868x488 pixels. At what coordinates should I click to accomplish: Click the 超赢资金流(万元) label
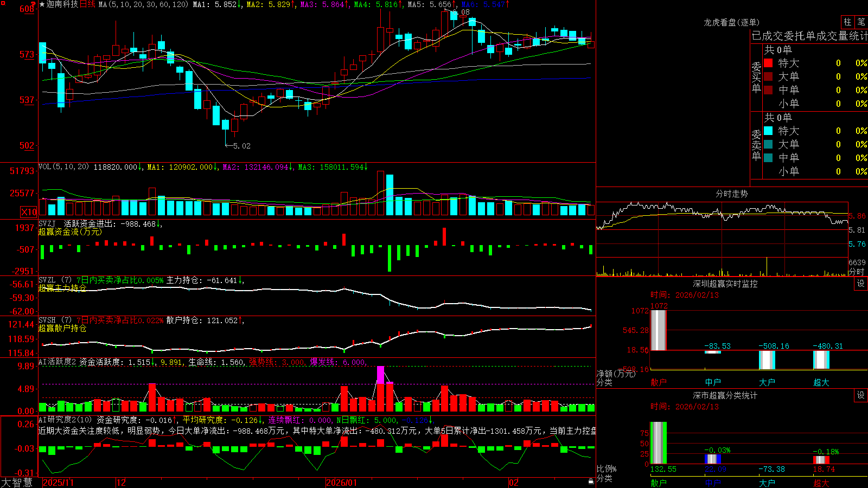(x=70, y=232)
